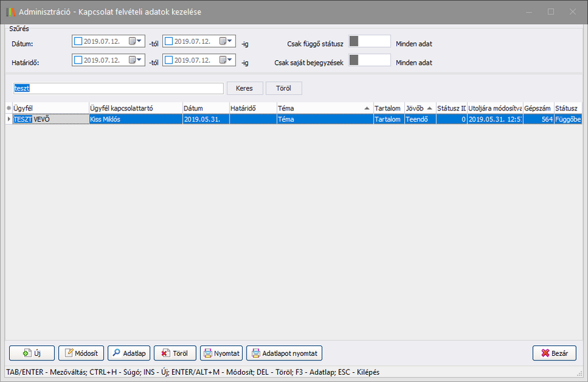Click the printer icon on Nyomtat button

pos(208,353)
